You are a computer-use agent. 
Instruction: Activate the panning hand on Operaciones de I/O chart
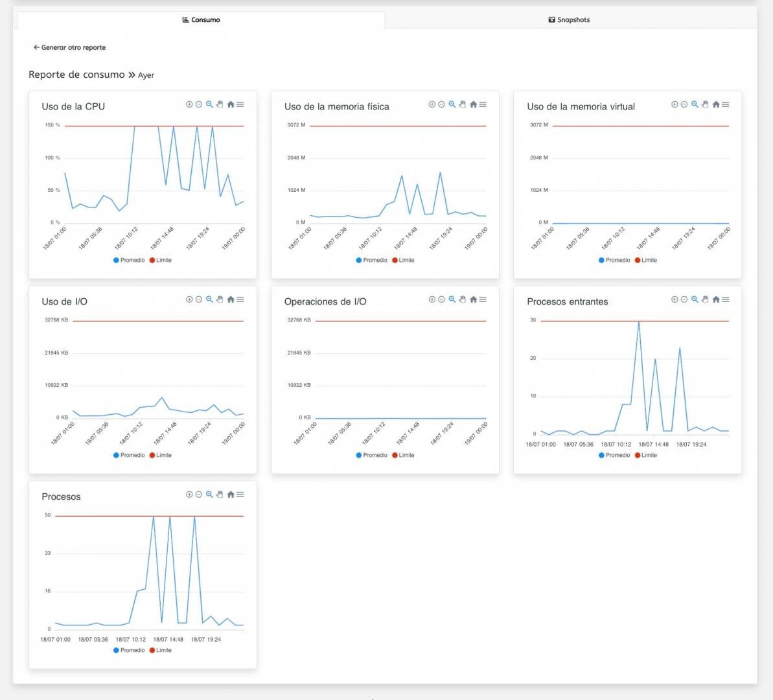(x=463, y=299)
